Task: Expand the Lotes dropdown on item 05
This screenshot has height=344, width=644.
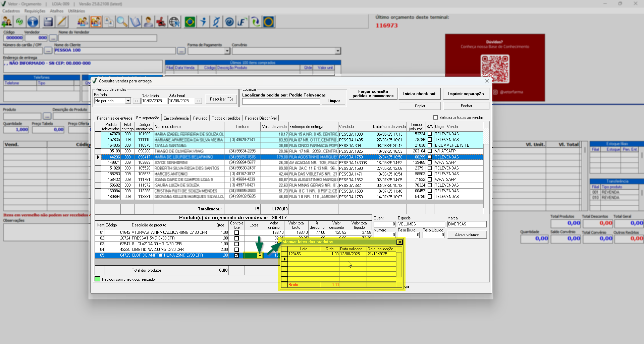Action: [x=260, y=256]
